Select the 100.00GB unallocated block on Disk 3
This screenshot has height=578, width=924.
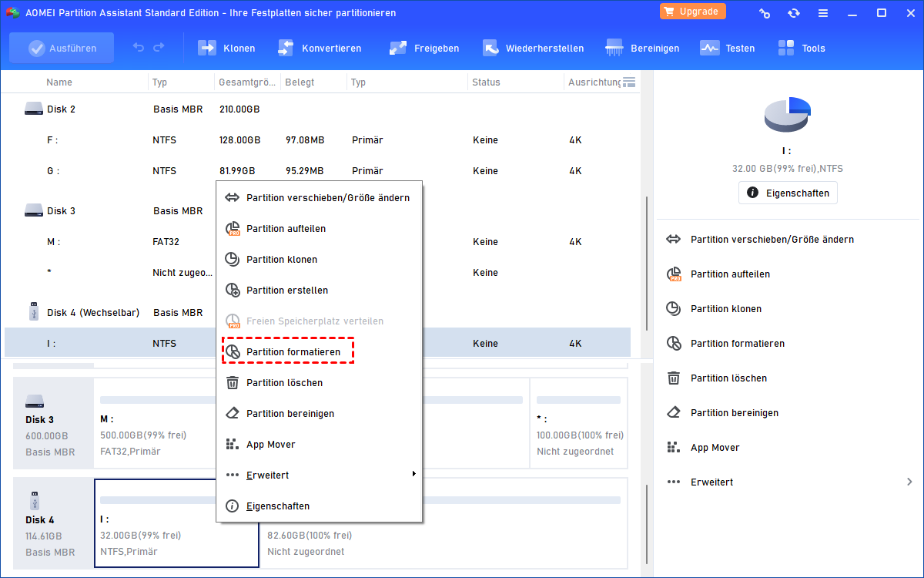click(578, 422)
